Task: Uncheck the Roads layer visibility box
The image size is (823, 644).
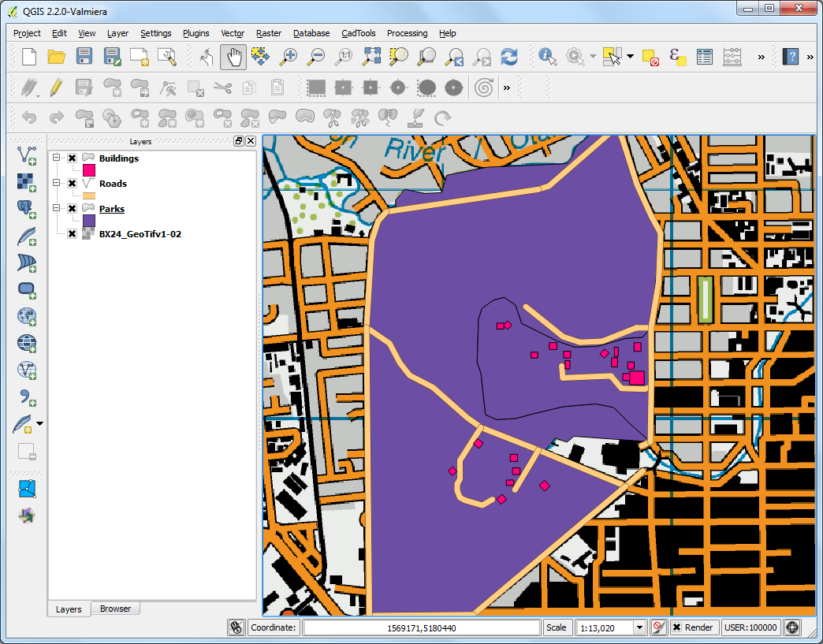Action: (73, 184)
